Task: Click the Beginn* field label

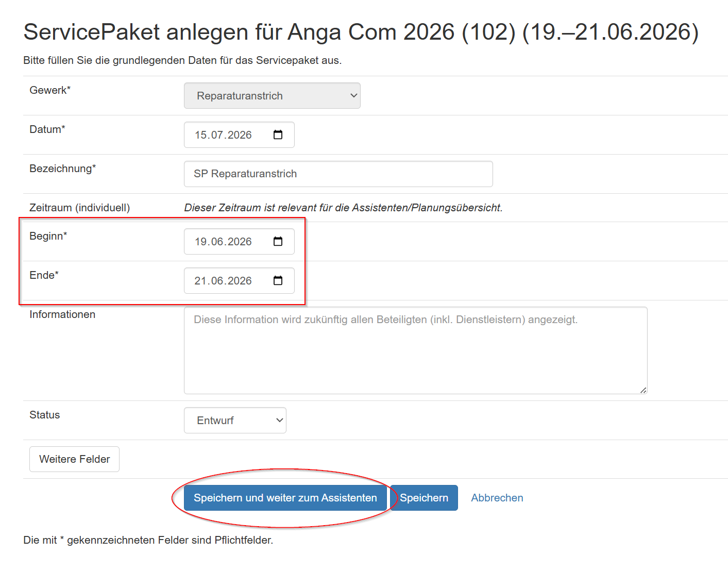Action: click(x=48, y=236)
